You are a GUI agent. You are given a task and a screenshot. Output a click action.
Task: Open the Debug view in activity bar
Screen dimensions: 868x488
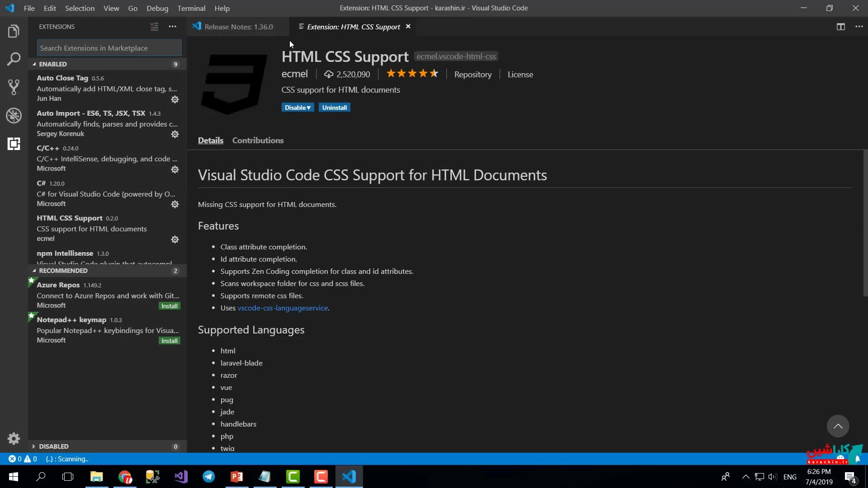point(14,115)
